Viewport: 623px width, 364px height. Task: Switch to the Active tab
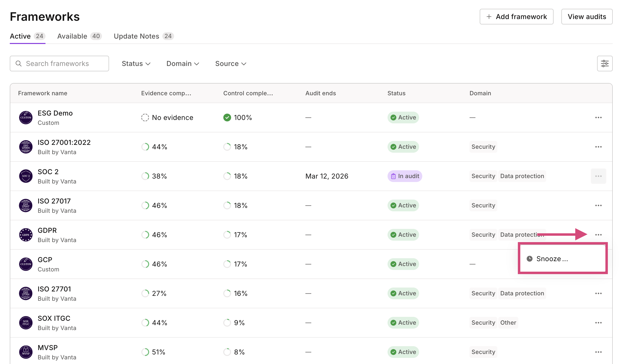pos(27,36)
